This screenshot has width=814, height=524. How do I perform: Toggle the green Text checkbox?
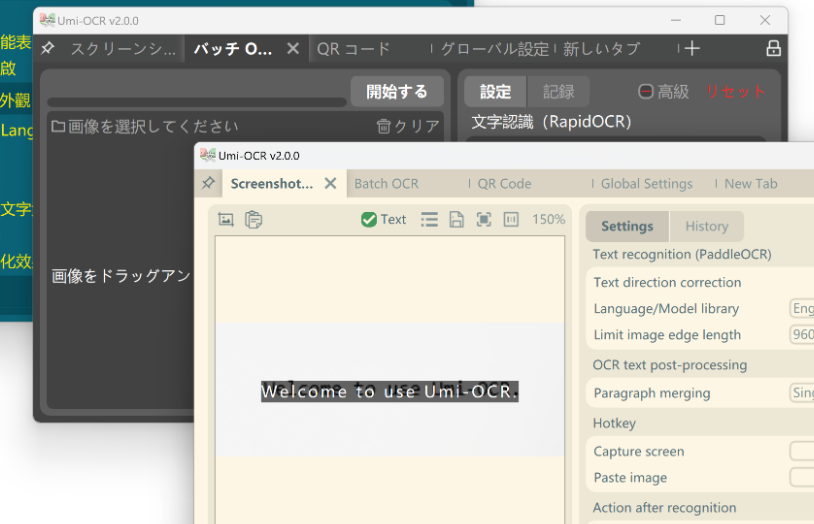(x=369, y=219)
